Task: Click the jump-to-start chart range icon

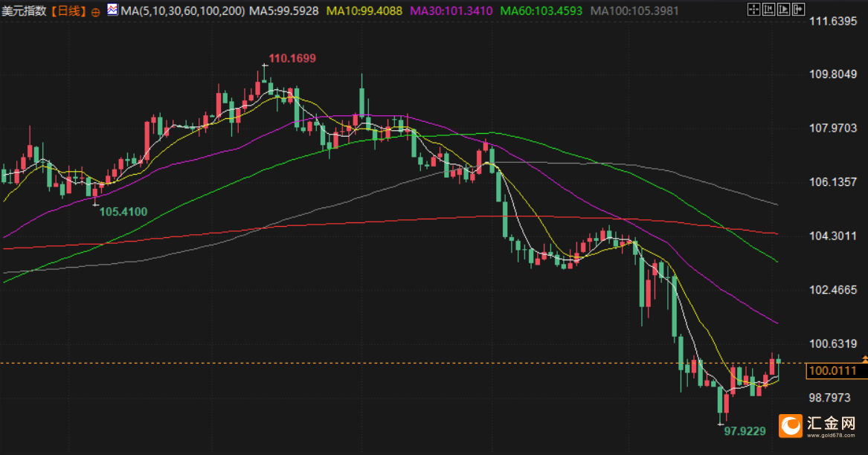Action: [x=768, y=10]
